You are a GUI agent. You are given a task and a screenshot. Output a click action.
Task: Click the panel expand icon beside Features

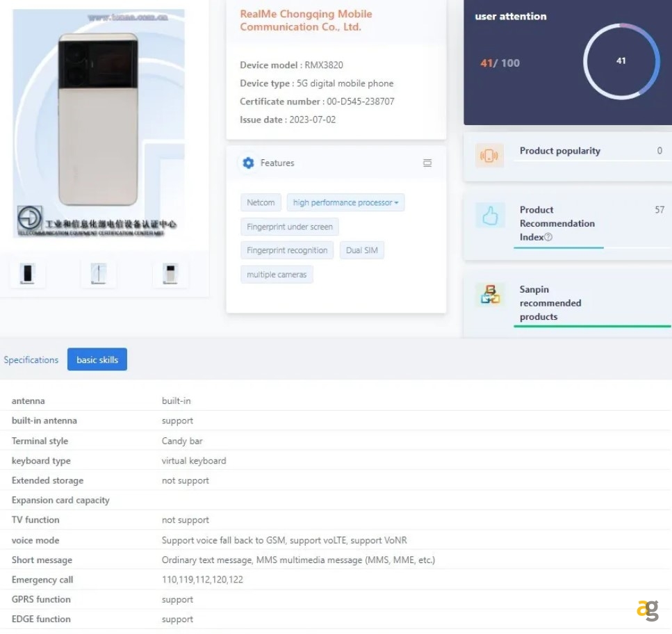[x=427, y=163]
